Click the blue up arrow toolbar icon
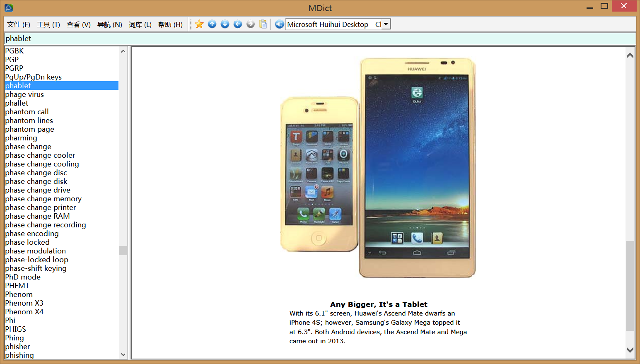This screenshot has height=364, width=640. pyautogui.click(x=212, y=24)
